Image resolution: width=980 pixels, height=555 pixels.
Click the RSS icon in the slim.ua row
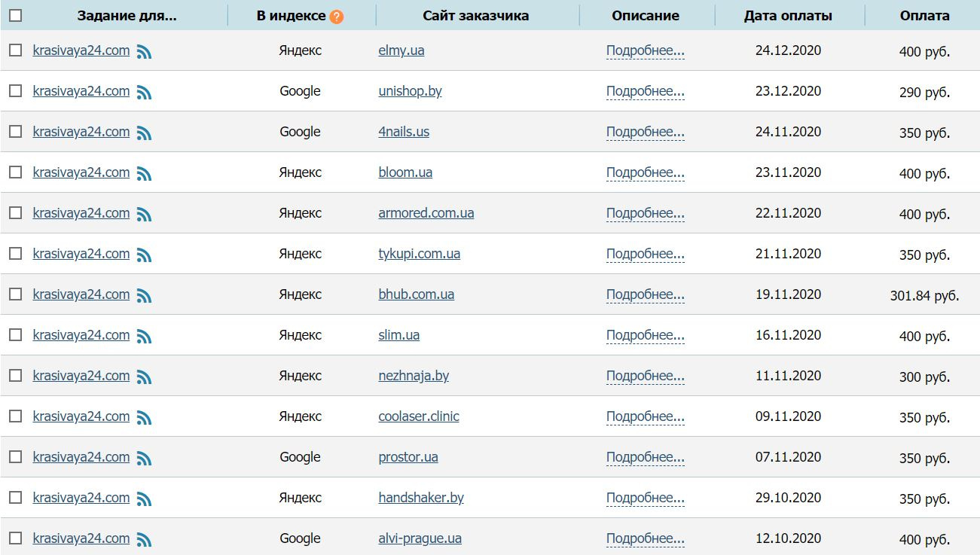pos(144,337)
